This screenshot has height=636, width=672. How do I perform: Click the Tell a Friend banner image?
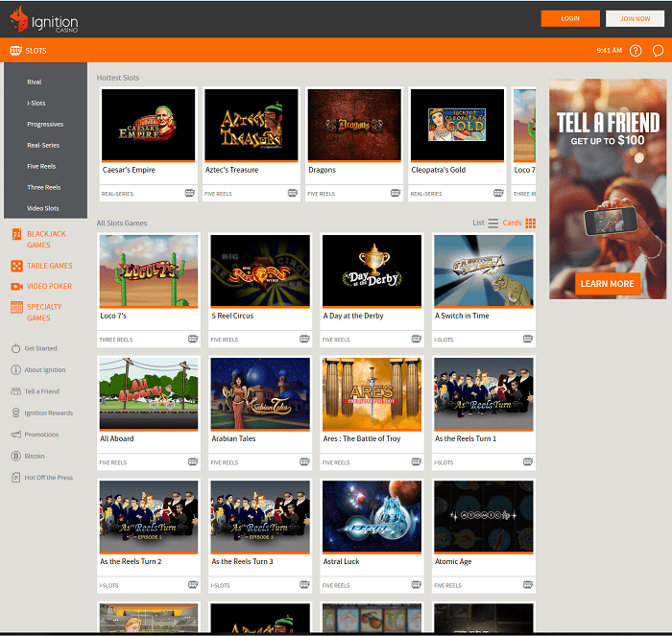click(x=608, y=189)
